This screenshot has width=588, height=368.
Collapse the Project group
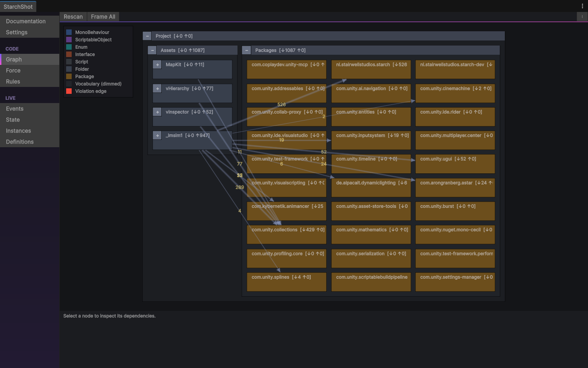147,36
